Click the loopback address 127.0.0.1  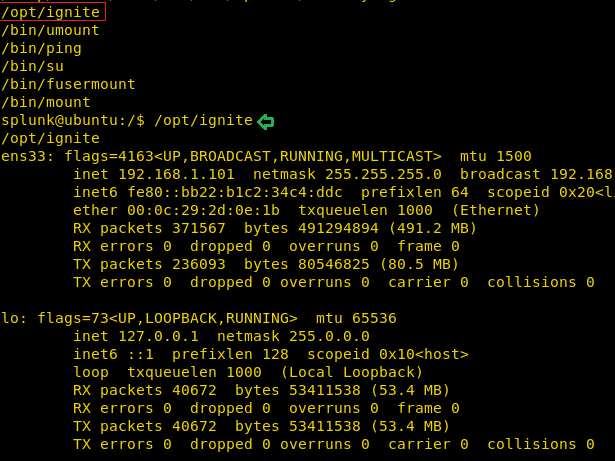(158, 337)
